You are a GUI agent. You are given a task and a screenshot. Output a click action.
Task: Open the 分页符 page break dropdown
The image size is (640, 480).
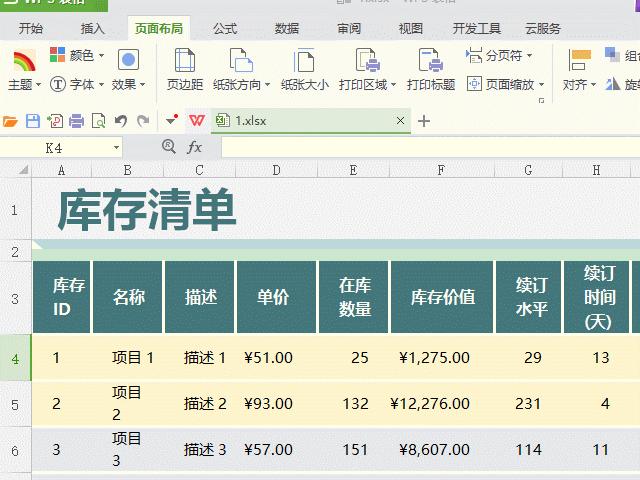(499, 55)
